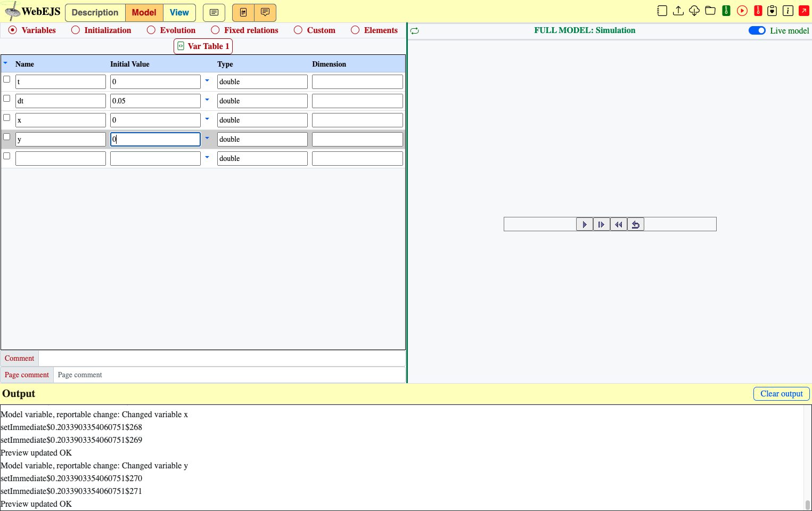The width and height of the screenshot is (812, 511).
Task: Open the table header menu arrow beside Name
Action: coord(5,63)
